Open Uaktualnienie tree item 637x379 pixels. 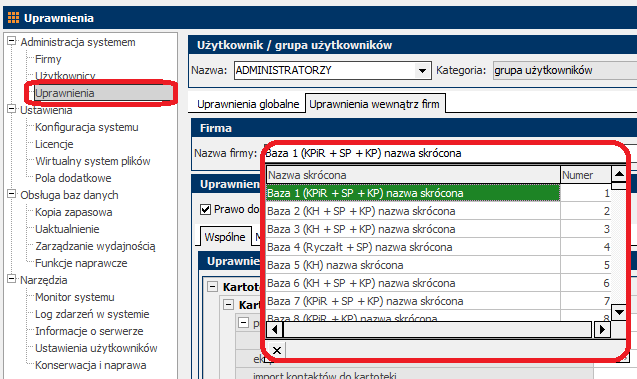coord(67,229)
